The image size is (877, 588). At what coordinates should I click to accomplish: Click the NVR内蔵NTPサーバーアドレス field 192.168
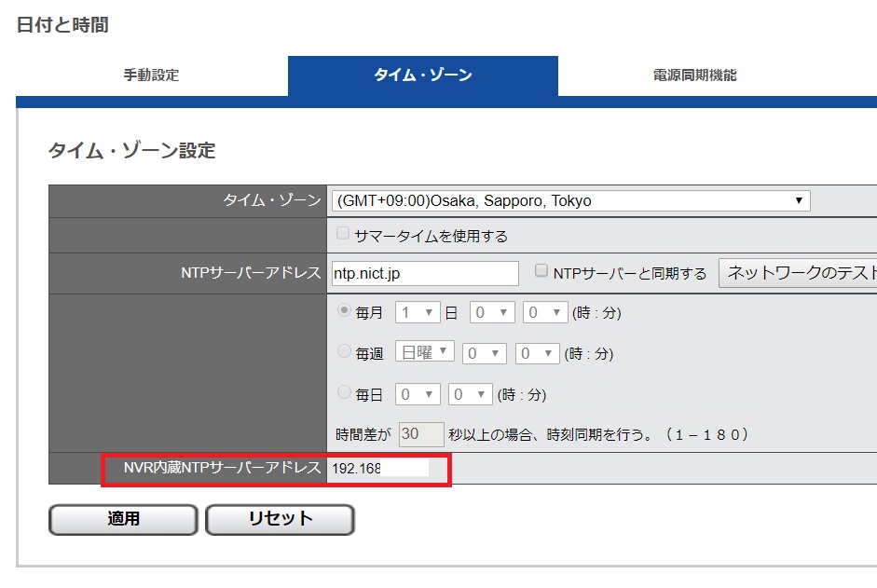pos(380,469)
